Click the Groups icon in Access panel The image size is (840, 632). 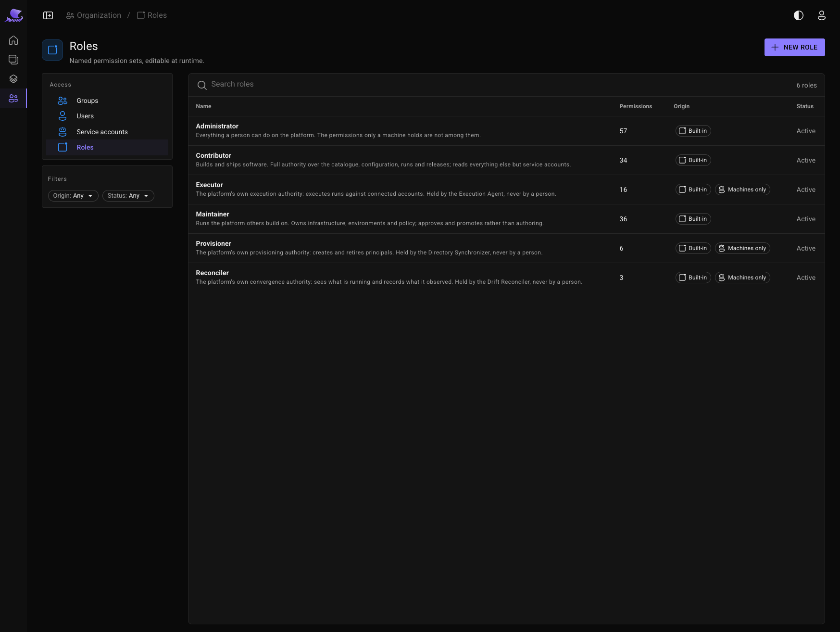[x=63, y=101]
